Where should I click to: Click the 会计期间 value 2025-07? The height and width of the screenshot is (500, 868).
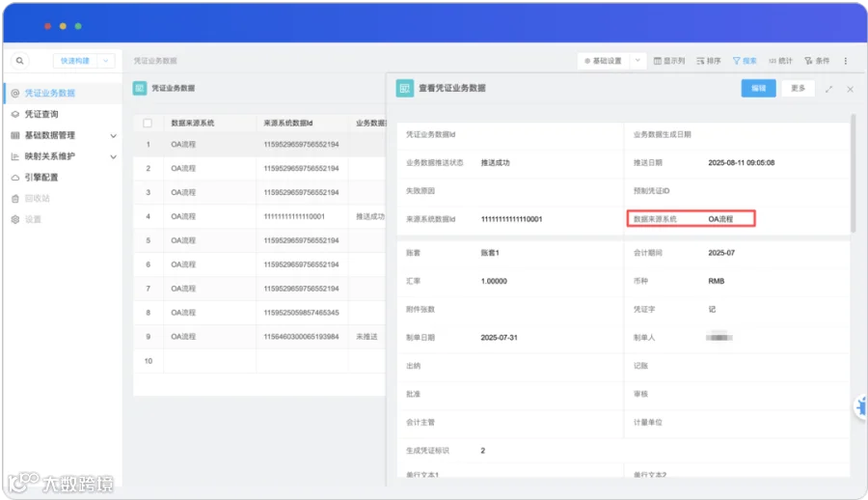tap(721, 253)
